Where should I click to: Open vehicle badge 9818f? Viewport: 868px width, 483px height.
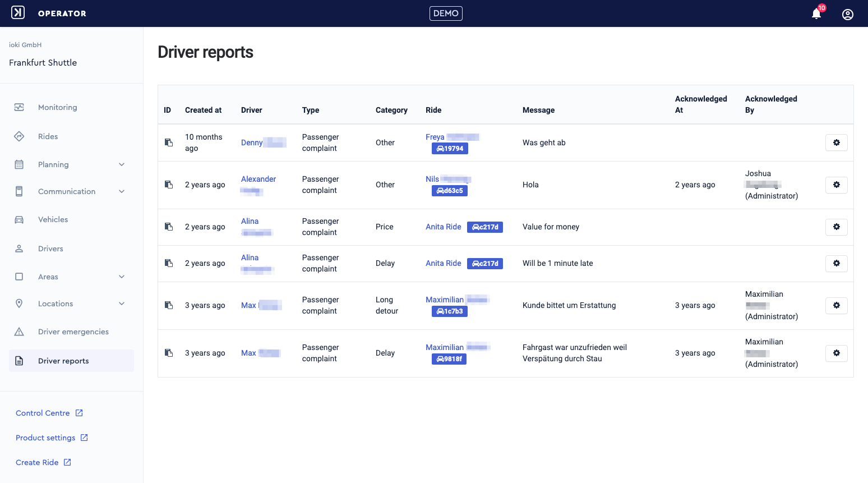tap(449, 359)
